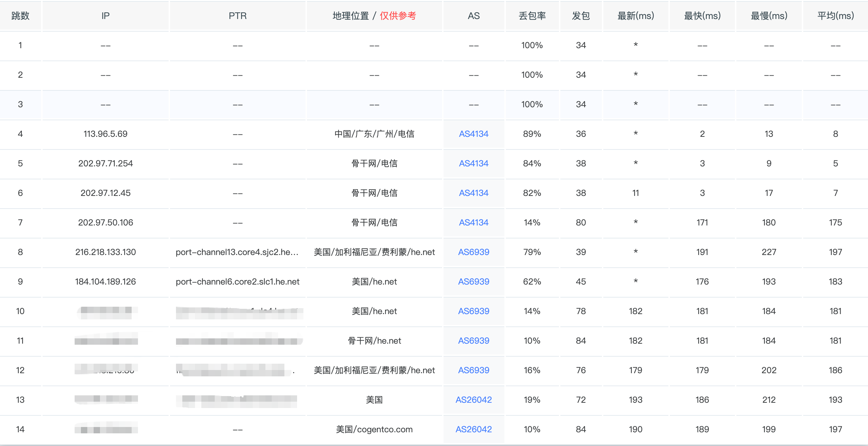Click the 跳数 column header
Viewport: 868px width, 446px height.
click(x=20, y=16)
